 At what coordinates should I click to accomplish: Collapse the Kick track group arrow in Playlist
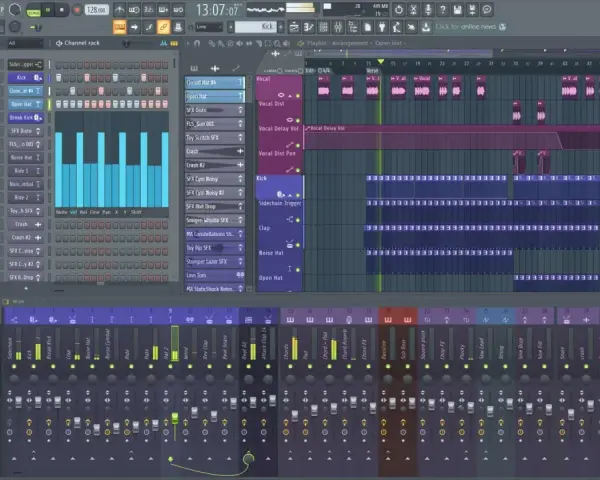click(x=290, y=195)
